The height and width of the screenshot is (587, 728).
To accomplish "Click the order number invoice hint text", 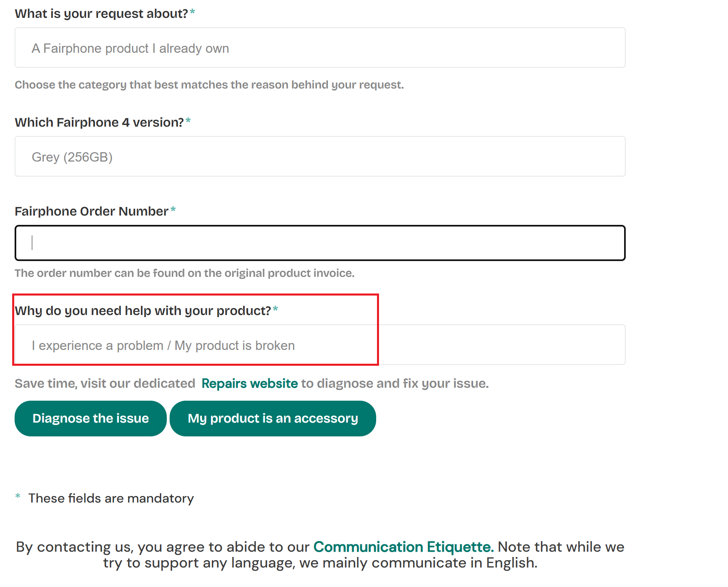I will tap(185, 273).
